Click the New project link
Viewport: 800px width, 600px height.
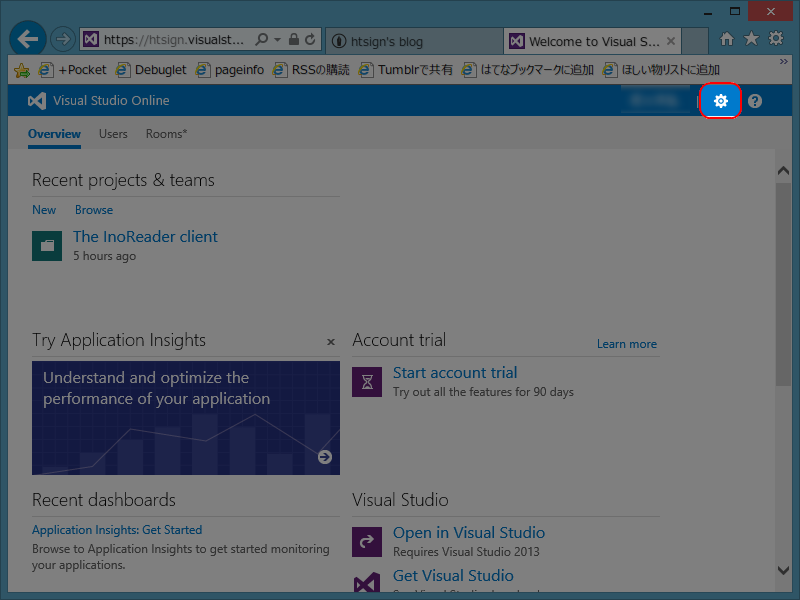point(44,210)
